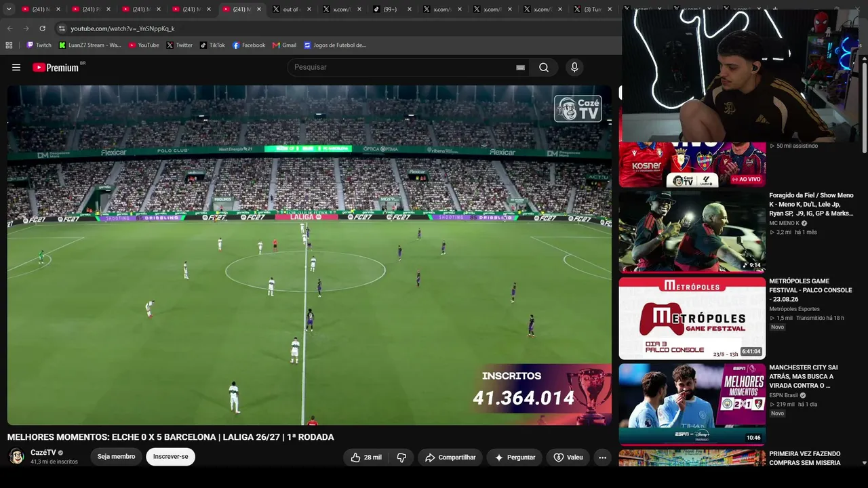868x488 pixels.
Task: Click the video player to pause
Action: pos(309,255)
